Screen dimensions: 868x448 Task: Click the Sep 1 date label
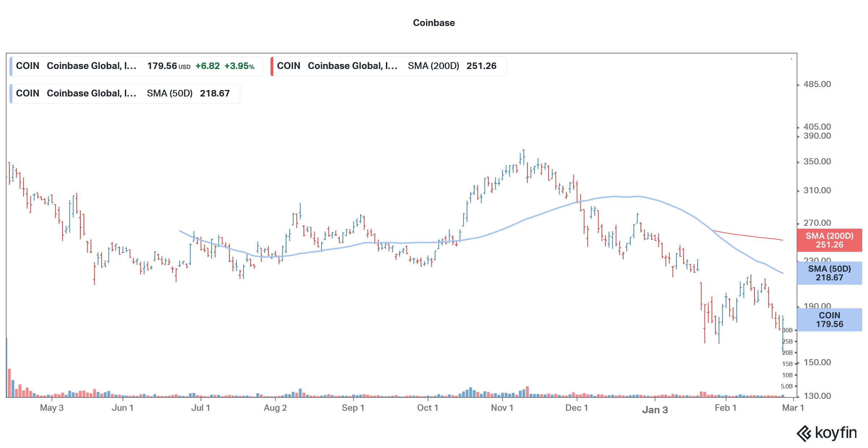[x=353, y=408]
